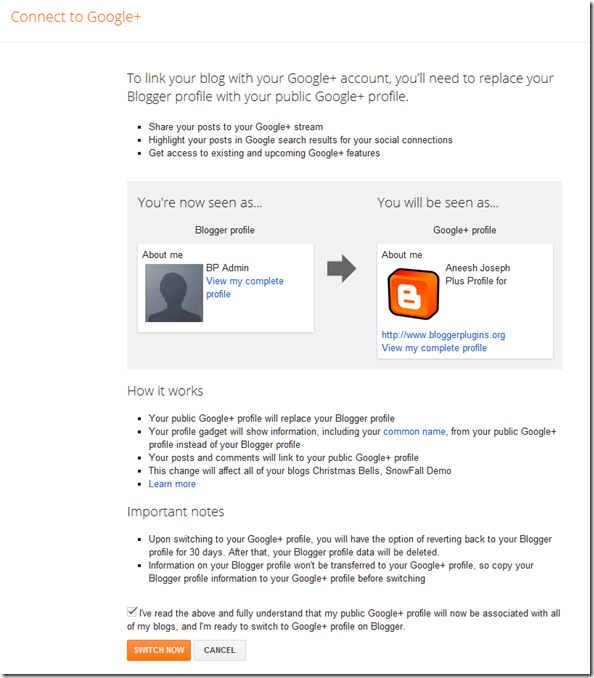594x678 pixels.
Task: Visit the http://www.bloggerplugins.org link
Action: coord(443,335)
